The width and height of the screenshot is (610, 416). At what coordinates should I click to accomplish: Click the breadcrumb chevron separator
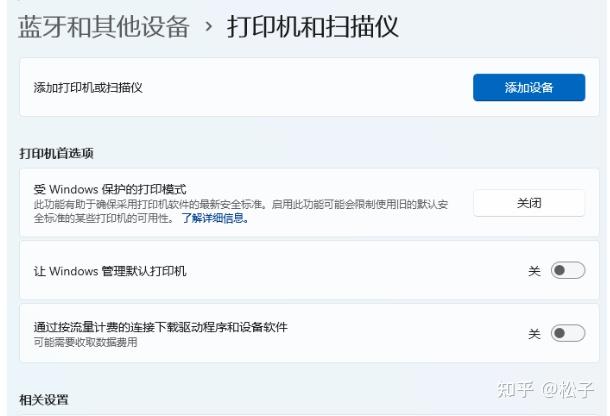click(209, 27)
